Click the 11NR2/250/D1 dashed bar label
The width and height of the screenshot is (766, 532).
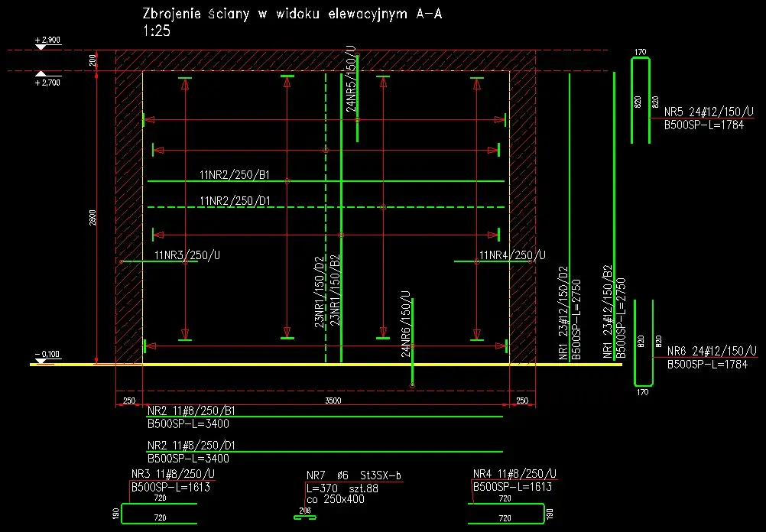235,201
